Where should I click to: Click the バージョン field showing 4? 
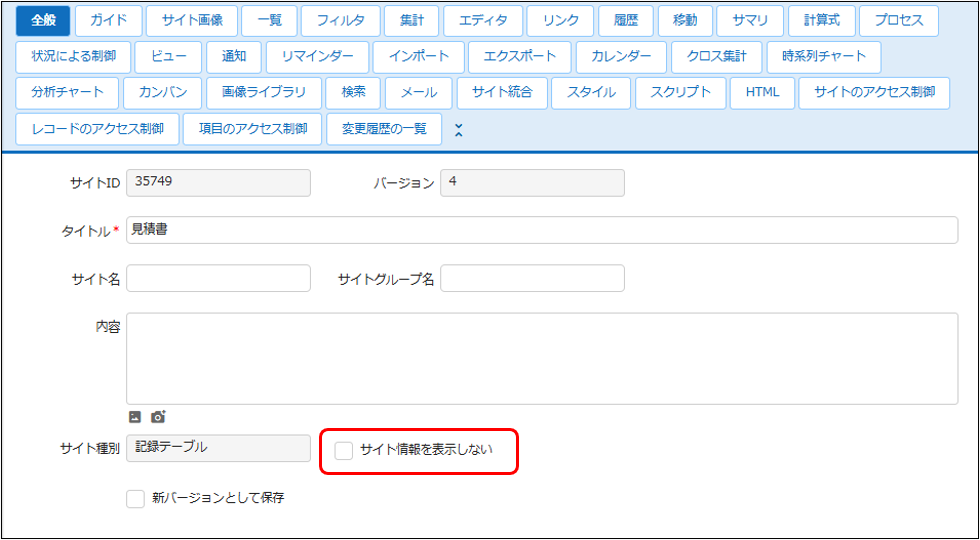click(x=532, y=183)
